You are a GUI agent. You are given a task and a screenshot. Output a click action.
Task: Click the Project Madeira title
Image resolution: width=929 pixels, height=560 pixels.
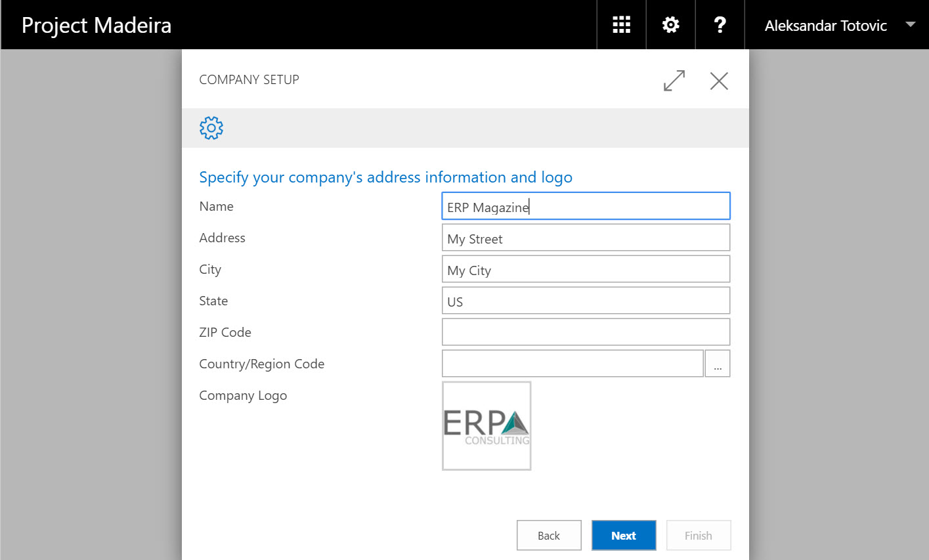(x=97, y=25)
